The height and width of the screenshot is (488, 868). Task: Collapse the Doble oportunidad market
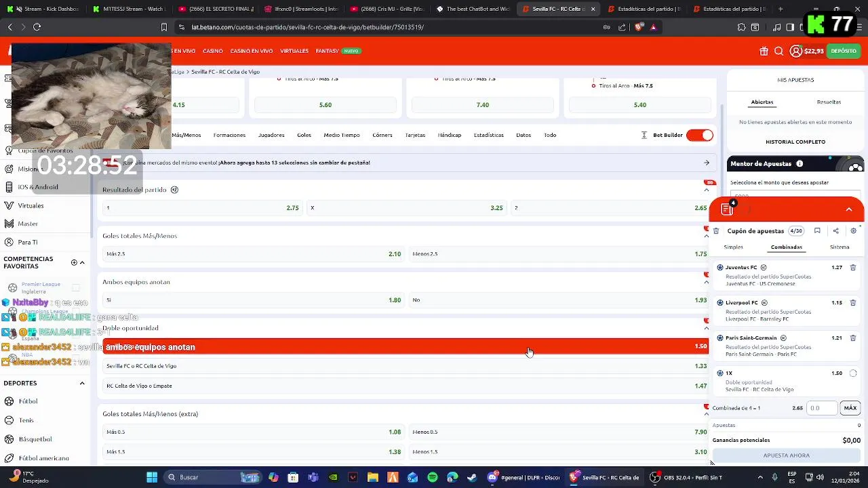tap(706, 329)
